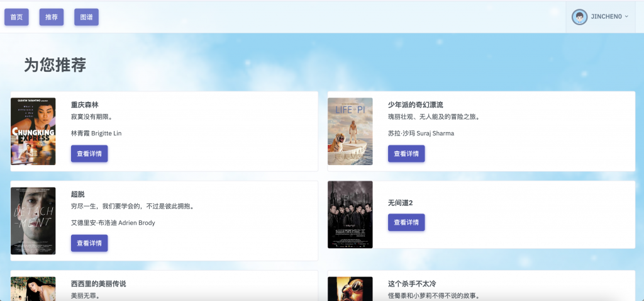Image resolution: width=644 pixels, height=301 pixels.
Task: Click actor name 林青霞 Brigitte Lin
Action: 96,133
